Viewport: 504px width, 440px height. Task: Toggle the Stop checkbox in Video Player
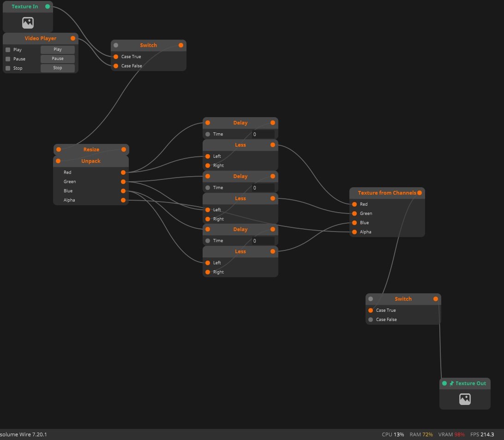(8, 68)
